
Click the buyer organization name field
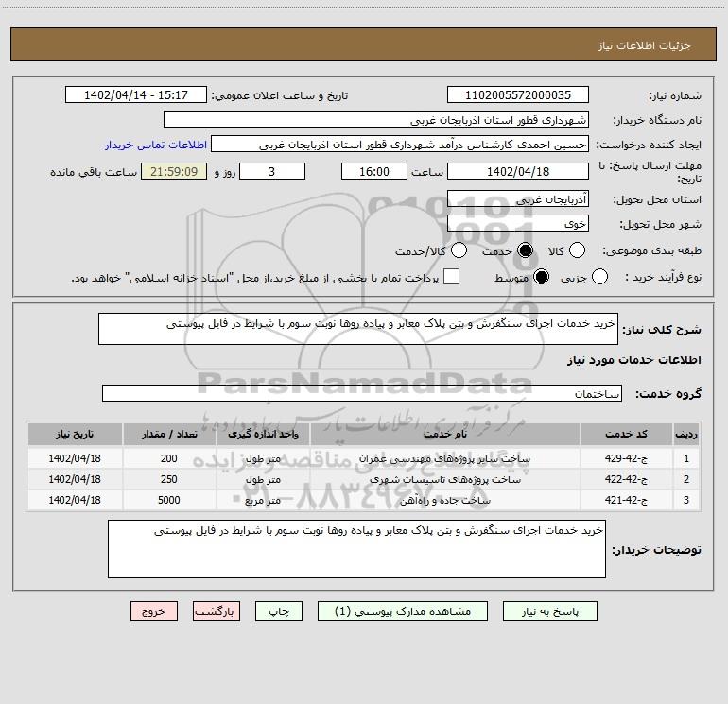(x=376, y=120)
